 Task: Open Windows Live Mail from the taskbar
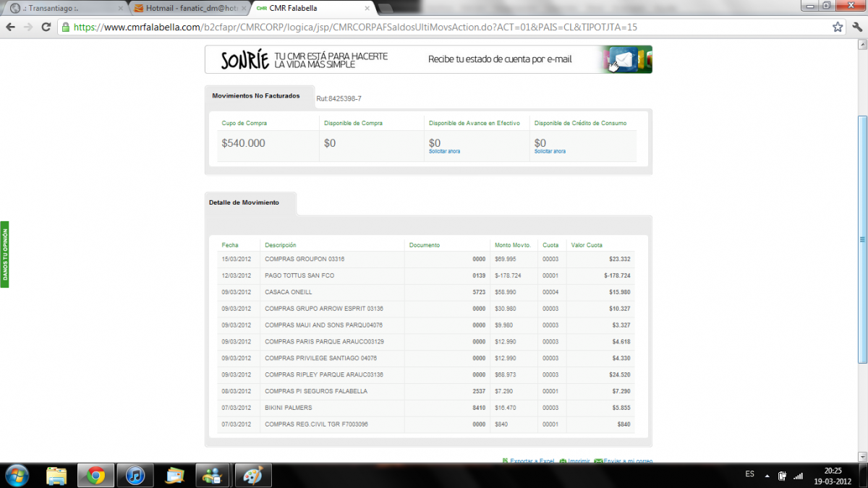[174, 476]
